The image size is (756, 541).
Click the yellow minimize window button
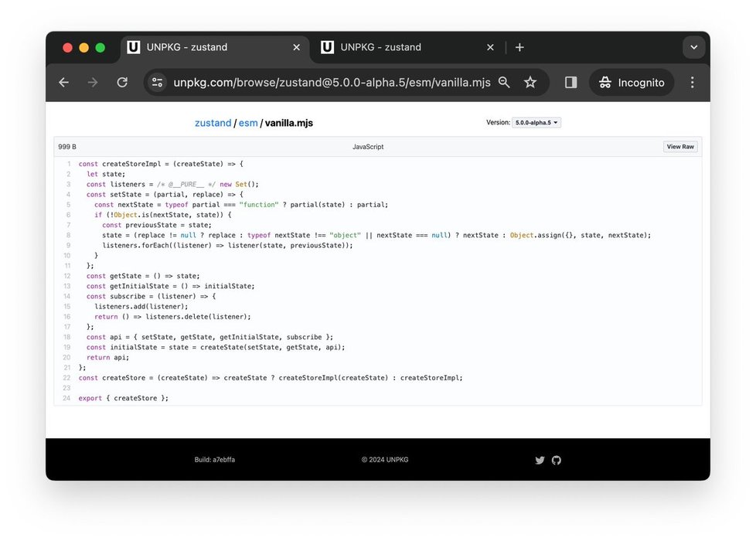pos(84,47)
